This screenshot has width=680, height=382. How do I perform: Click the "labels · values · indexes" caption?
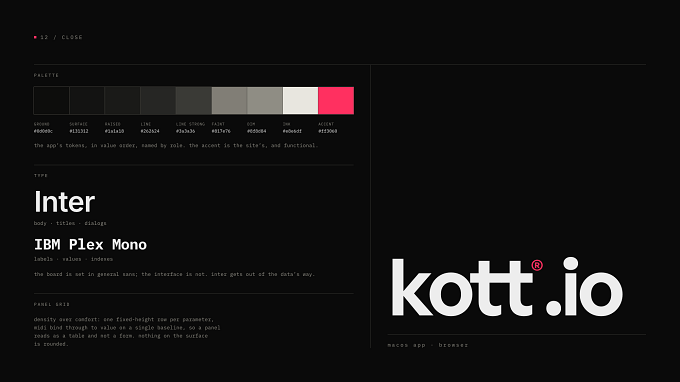click(73, 259)
